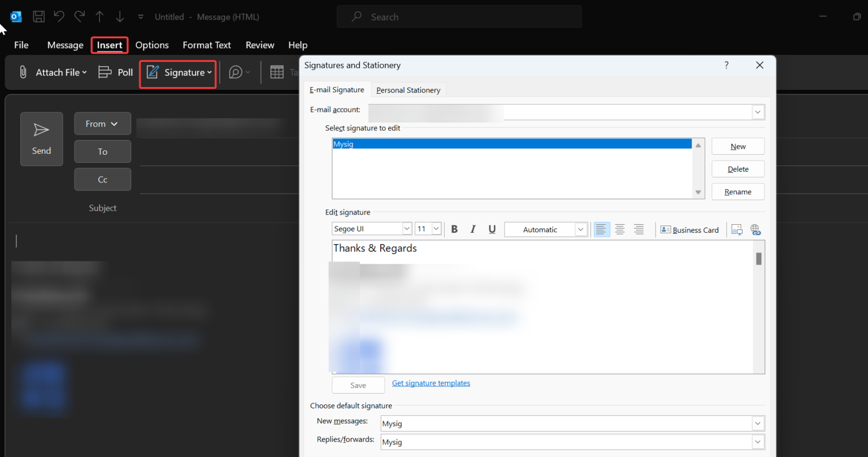Click the Attach File paperclip icon

(23, 72)
